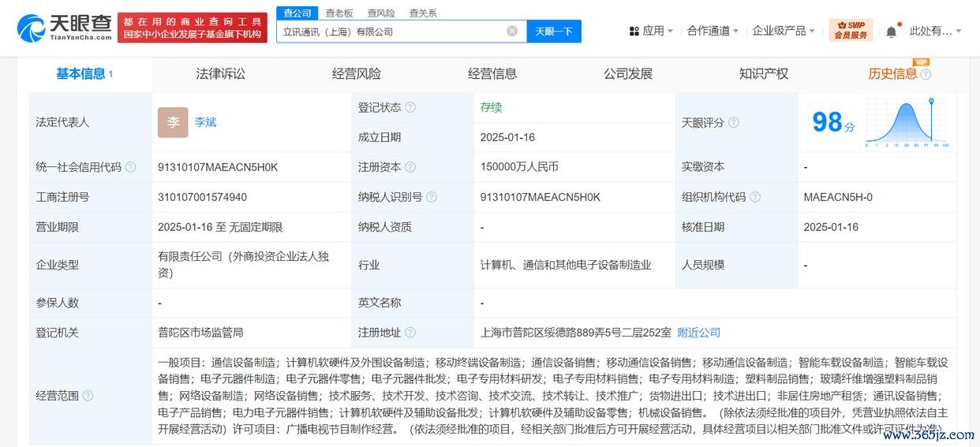Click 普陀区市场监管局 registration authority
Screen dimensions: 980x447
(x=200, y=333)
